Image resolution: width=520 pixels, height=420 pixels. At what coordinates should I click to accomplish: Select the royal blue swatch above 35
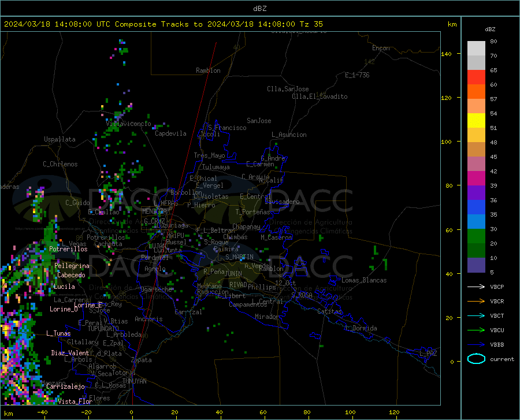pos(476,207)
